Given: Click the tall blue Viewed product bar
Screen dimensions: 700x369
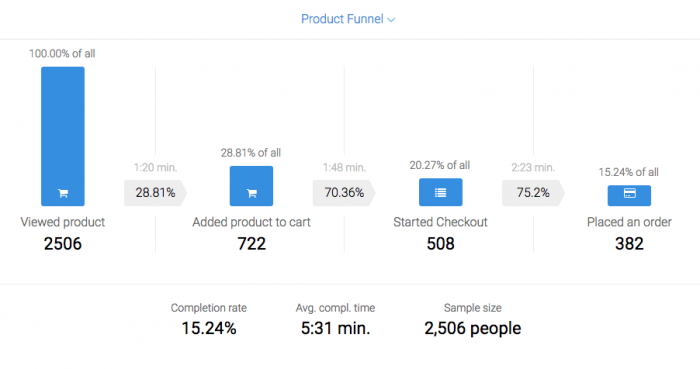Looking at the screenshot, I should pyautogui.click(x=63, y=137).
